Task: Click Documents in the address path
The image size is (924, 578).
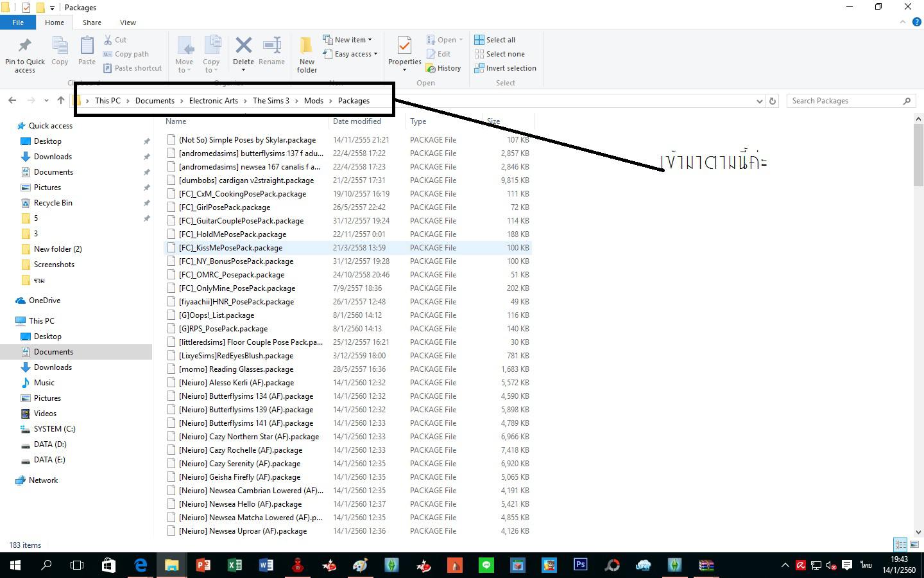Action: click(x=155, y=101)
